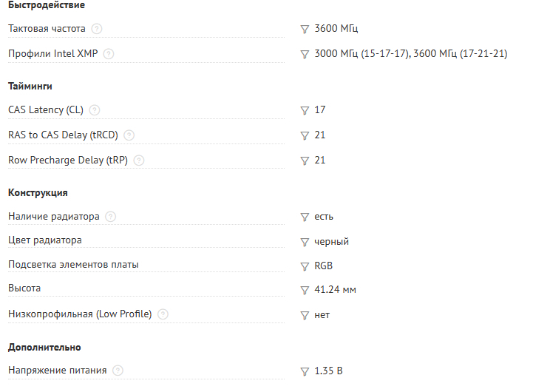Viewport: 533px width, 392px height.
Task: Open help tooltip for Профили Intel XMP
Action: pyautogui.click(x=109, y=54)
